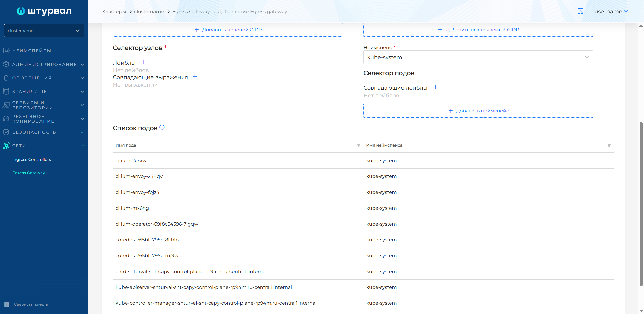Open the clustername cluster dropdown
Image resolution: width=644 pixels, height=314 pixels.
click(x=44, y=31)
